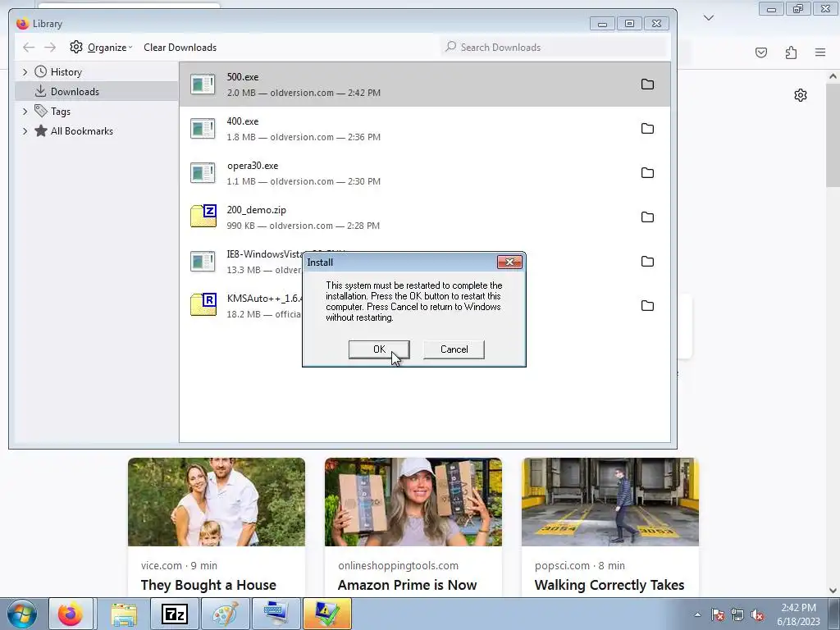The image size is (840, 630).
Task: Go forward in Library window
Action: tap(50, 47)
